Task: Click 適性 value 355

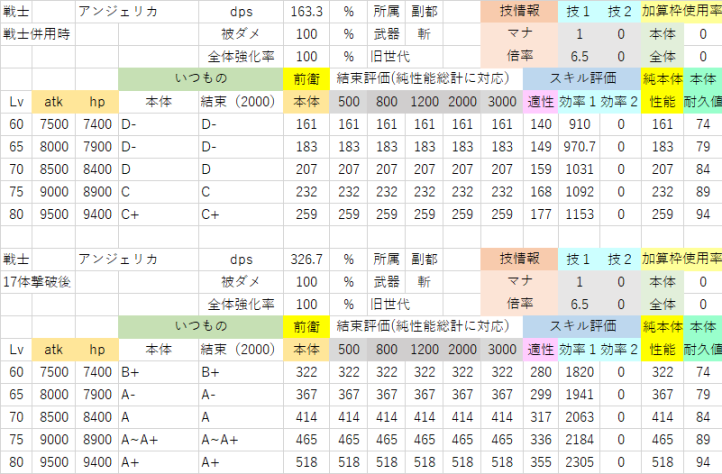Action: point(541,462)
